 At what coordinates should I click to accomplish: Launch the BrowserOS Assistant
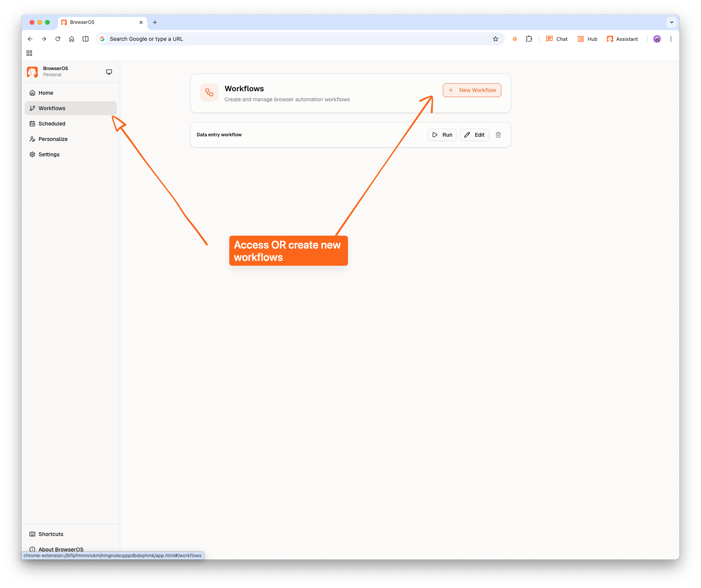[622, 39]
